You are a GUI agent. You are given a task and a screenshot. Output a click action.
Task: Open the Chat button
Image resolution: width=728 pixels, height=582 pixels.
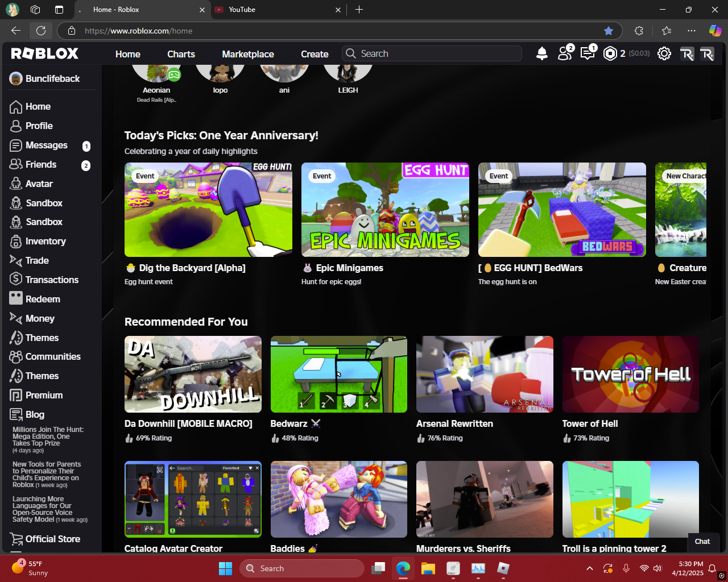pos(702,542)
